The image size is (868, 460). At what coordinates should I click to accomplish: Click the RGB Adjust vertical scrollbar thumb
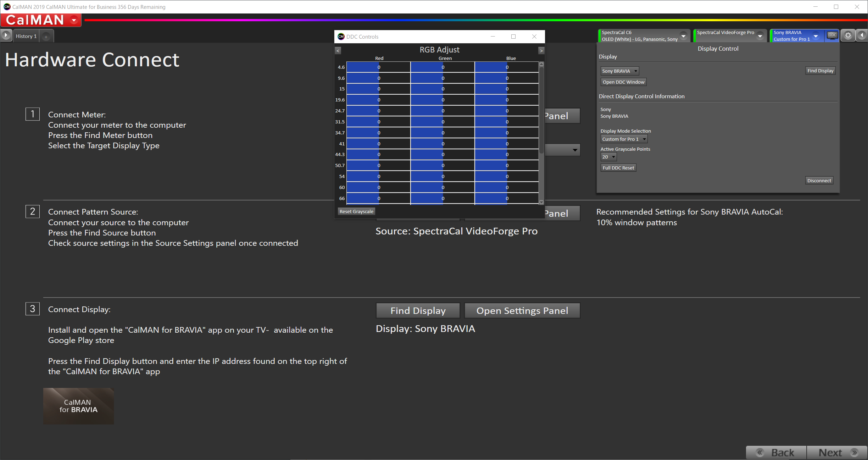pyautogui.click(x=541, y=110)
